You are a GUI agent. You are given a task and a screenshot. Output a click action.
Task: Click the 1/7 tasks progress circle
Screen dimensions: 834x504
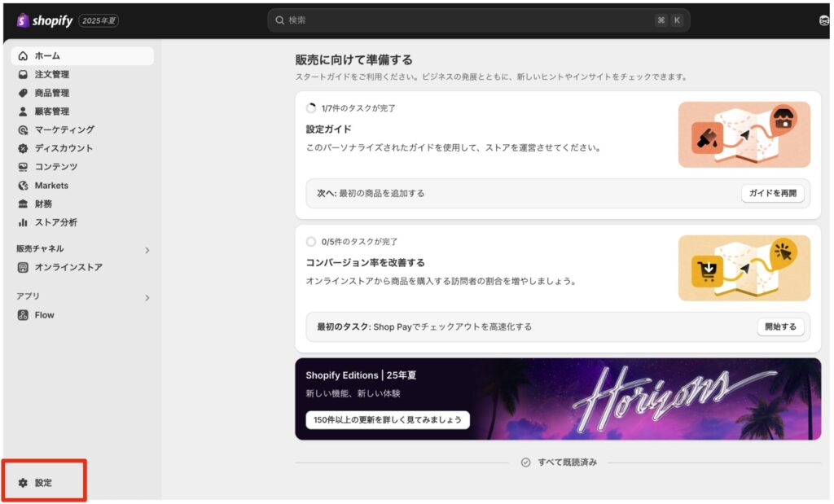pyautogui.click(x=311, y=108)
